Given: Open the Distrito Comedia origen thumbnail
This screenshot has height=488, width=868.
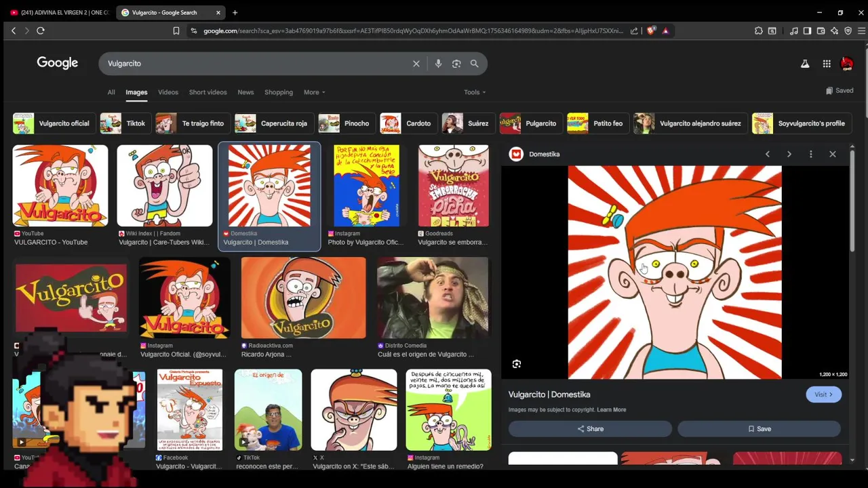Looking at the screenshot, I should 433,298.
